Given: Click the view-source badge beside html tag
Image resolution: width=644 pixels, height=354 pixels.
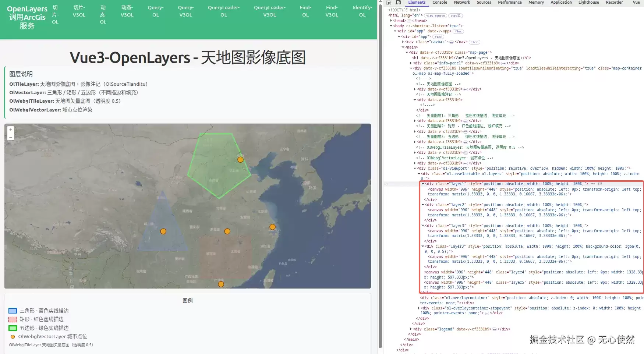Looking at the screenshot, I should [436, 15].
